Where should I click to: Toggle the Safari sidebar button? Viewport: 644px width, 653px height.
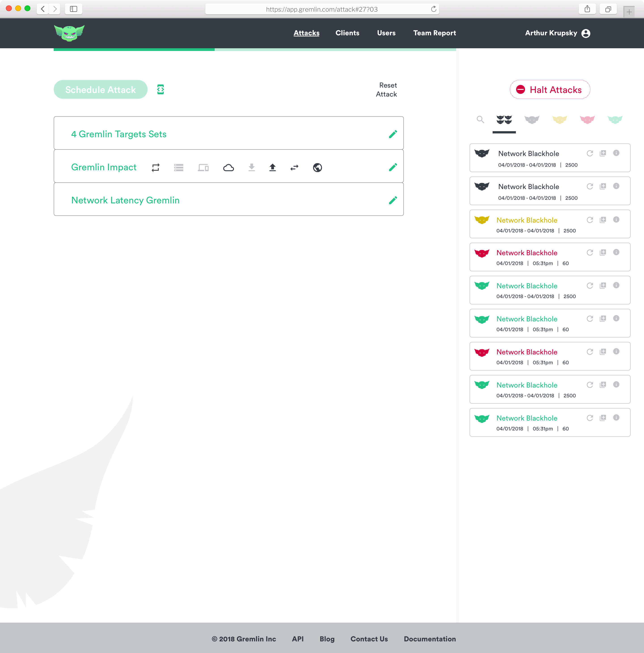click(x=73, y=9)
